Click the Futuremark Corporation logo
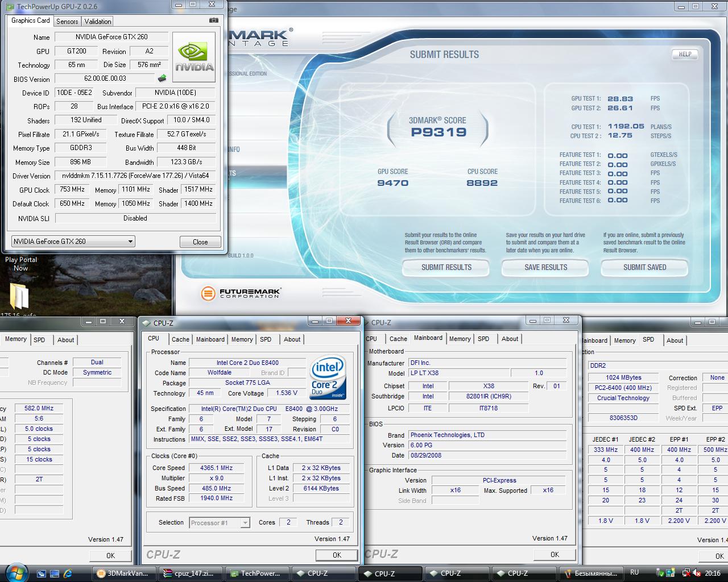 [241, 293]
